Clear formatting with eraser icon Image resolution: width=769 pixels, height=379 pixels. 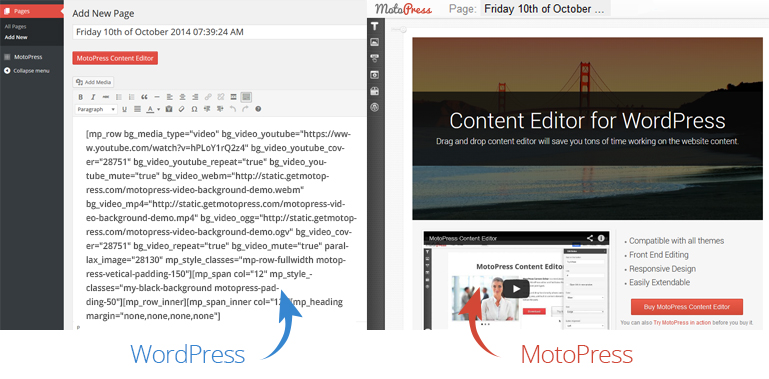181,109
